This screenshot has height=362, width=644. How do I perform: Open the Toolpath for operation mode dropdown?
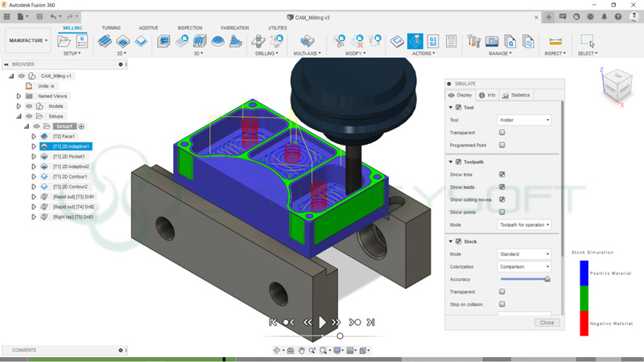coord(524,225)
